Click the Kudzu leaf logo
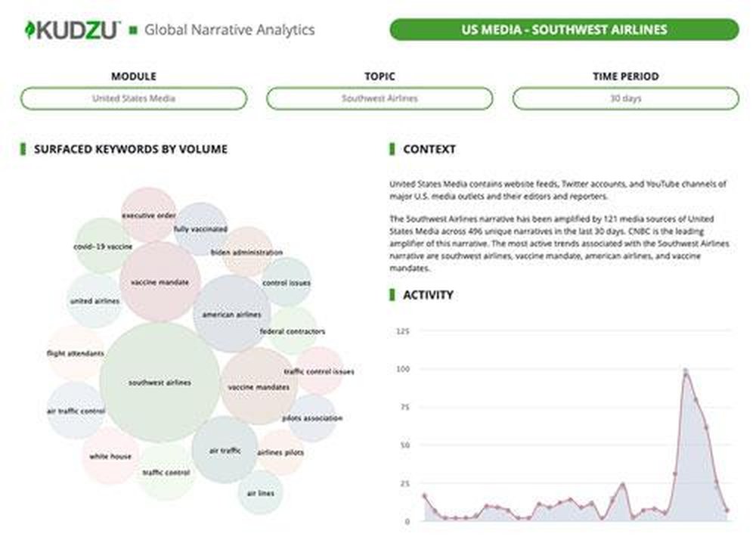The height and width of the screenshot is (546, 756). click(x=30, y=30)
